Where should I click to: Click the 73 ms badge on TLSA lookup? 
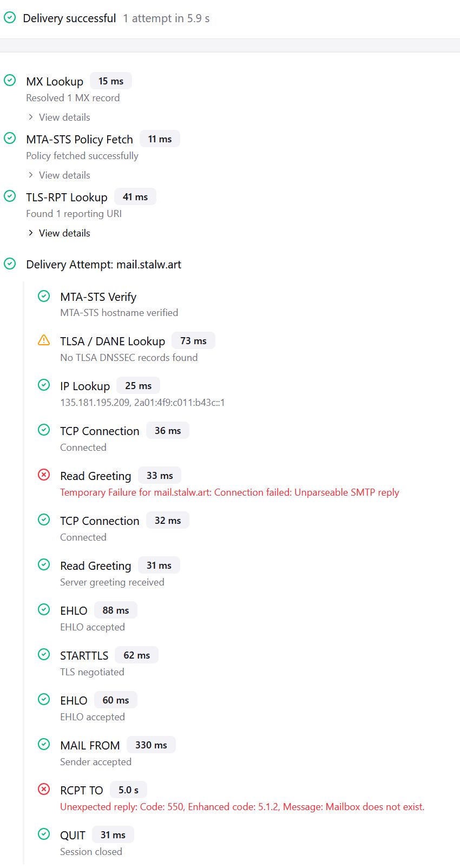193,341
